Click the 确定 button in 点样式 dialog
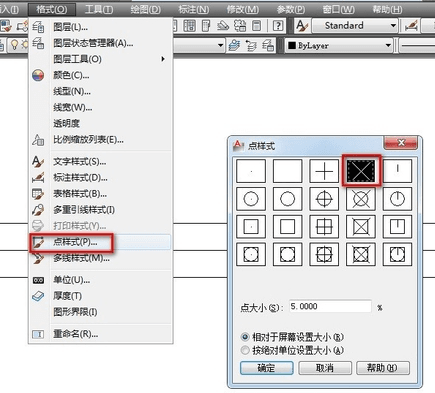 coord(267,368)
